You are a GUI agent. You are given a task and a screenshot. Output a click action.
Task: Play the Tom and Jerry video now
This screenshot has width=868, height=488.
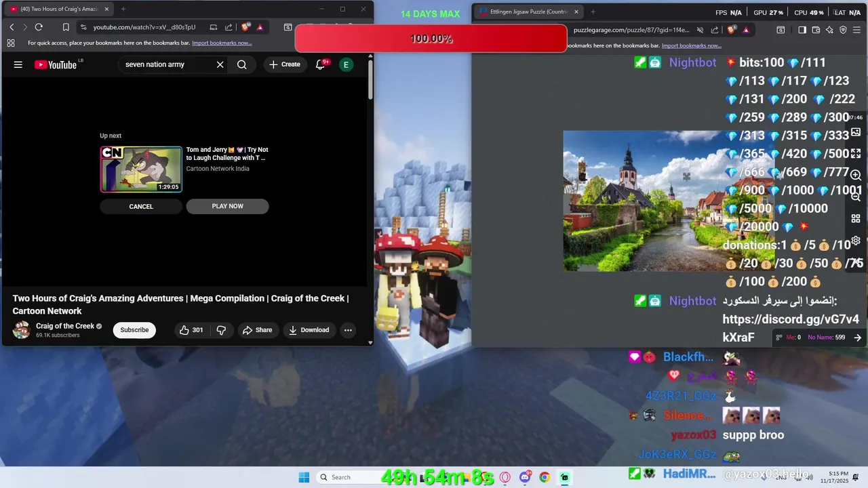pyautogui.click(x=227, y=207)
